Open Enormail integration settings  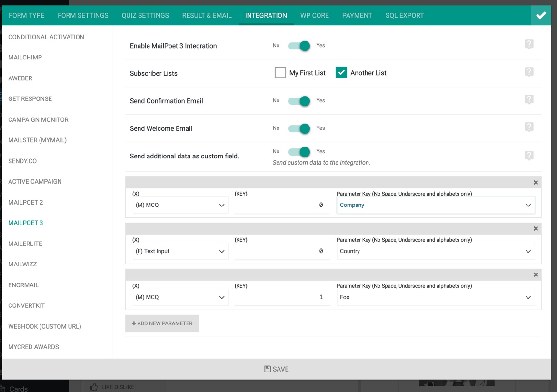[23, 285]
